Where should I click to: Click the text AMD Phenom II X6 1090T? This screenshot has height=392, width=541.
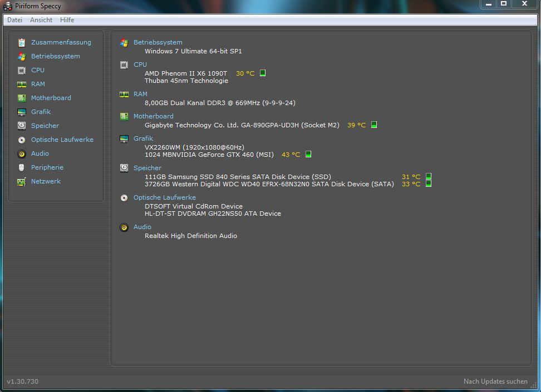click(x=186, y=73)
